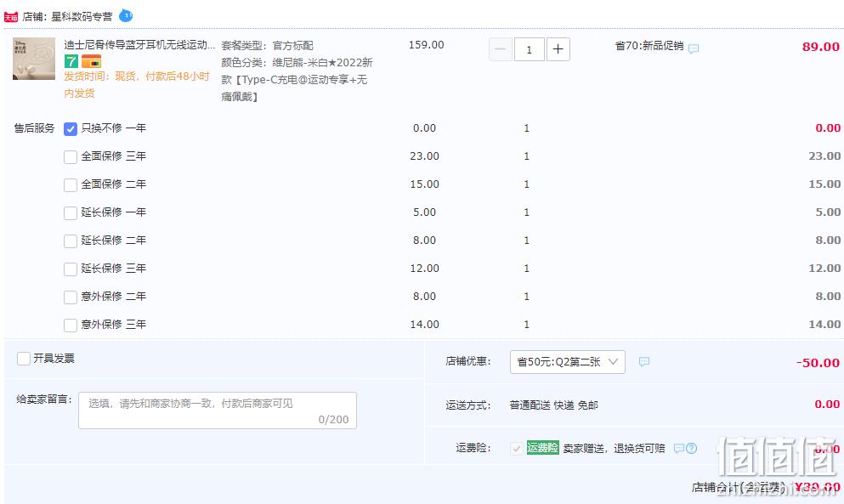
Task: Expand the 省50元:Q2第二张 store discount dropdown
Action: [567, 362]
